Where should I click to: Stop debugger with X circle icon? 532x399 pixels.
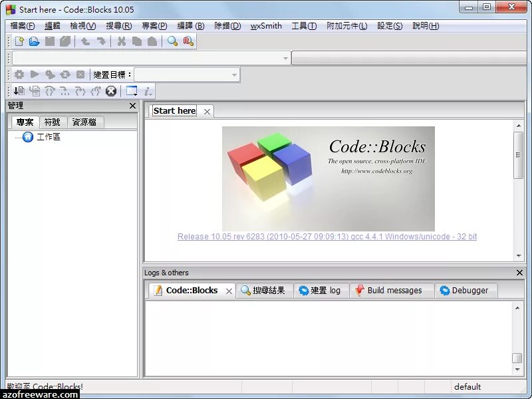pyautogui.click(x=111, y=91)
